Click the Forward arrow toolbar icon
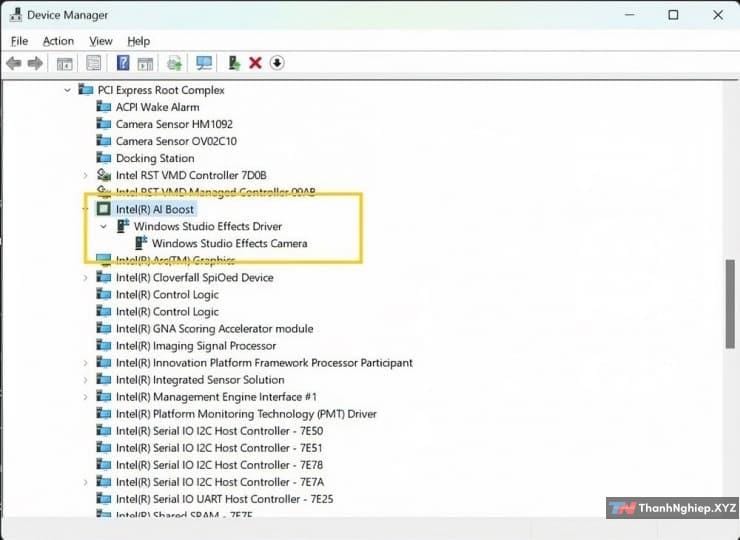 tap(35, 63)
